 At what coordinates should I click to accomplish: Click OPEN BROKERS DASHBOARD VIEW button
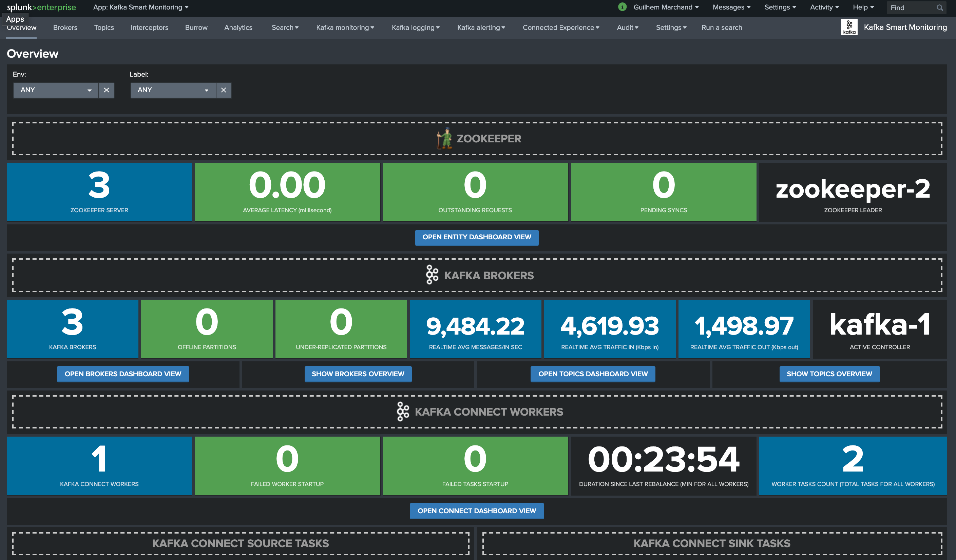123,374
